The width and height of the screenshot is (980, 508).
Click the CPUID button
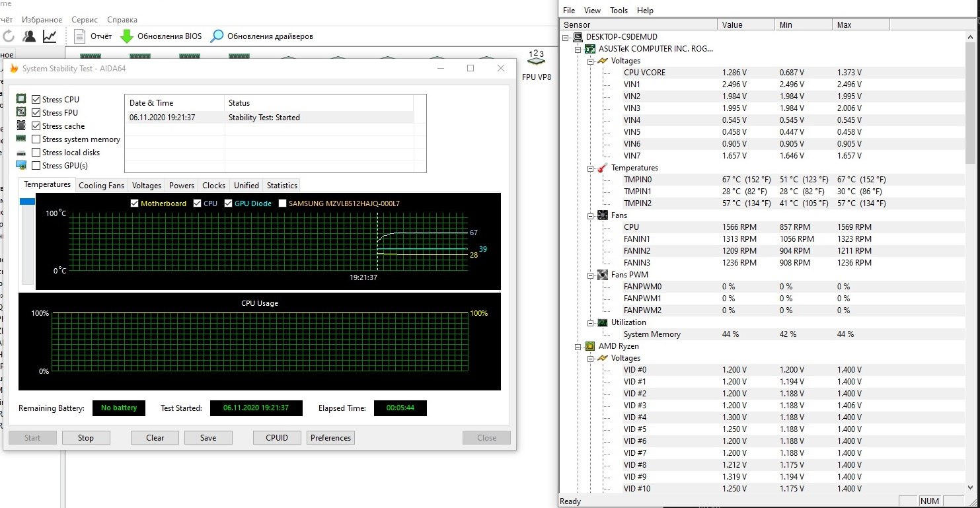tap(278, 437)
